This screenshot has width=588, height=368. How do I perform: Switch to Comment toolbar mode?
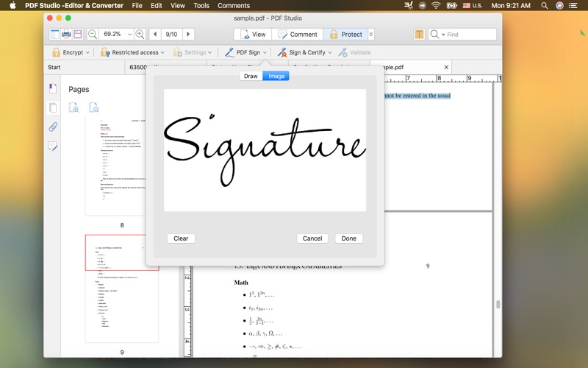pyautogui.click(x=298, y=34)
